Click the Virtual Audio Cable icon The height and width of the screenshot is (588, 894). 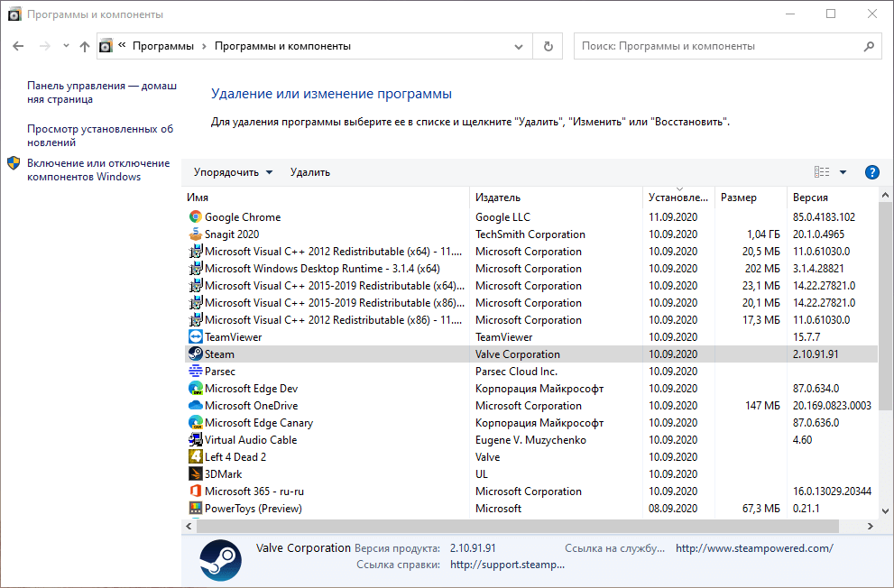(196, 439)
